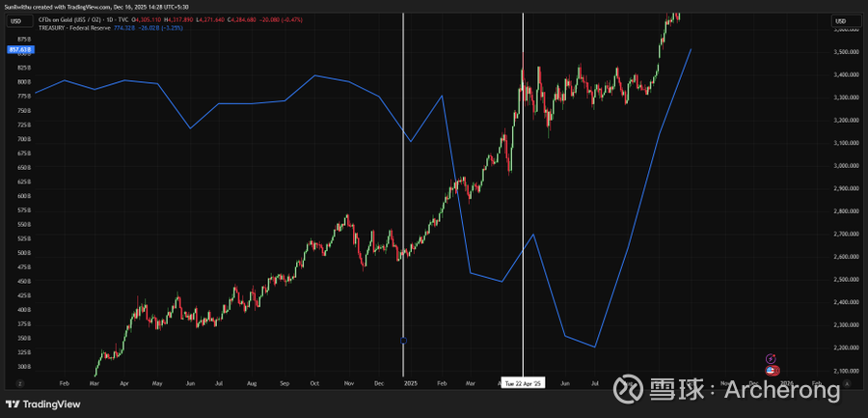Click the 2,600.000 label on right price axis
This screenshot has height=418, width=868.
[x=845, y=257]
